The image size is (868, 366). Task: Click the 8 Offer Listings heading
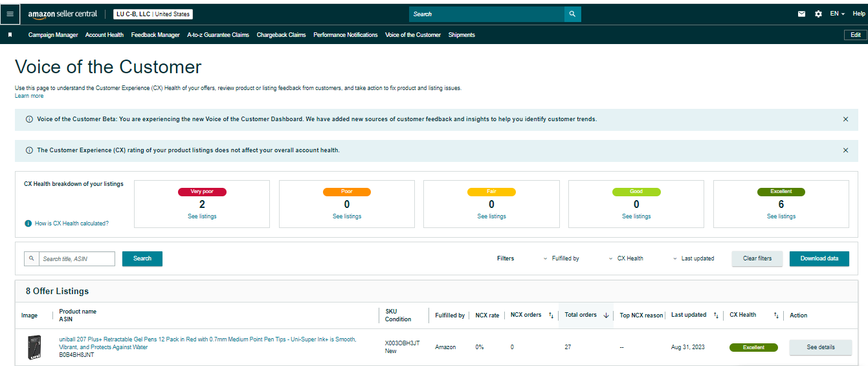point(58,292)
